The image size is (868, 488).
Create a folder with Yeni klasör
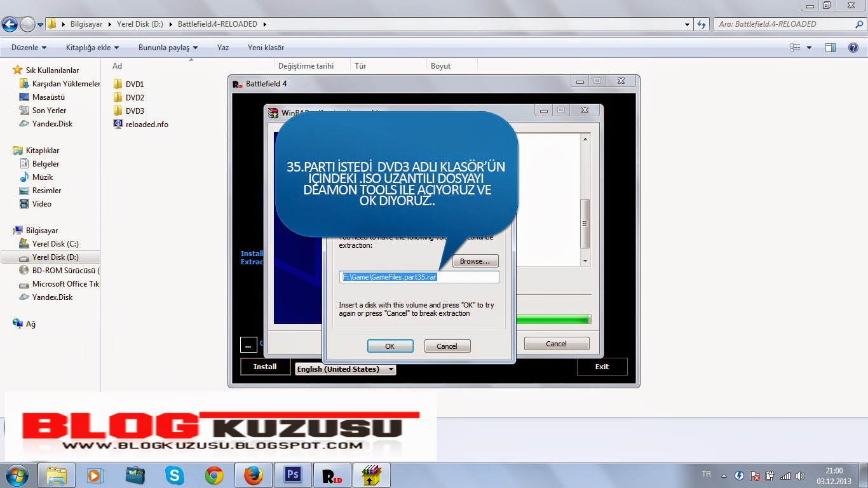(266, 48)
